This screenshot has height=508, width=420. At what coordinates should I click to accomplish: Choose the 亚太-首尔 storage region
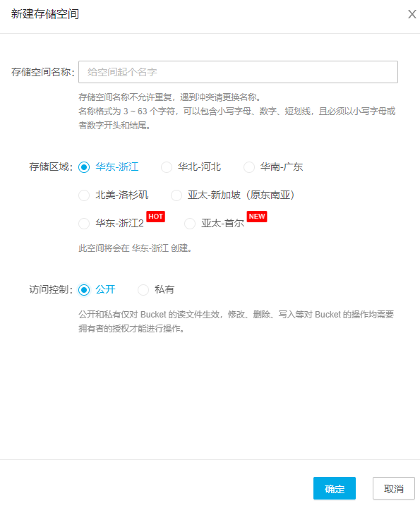[190, 224]
